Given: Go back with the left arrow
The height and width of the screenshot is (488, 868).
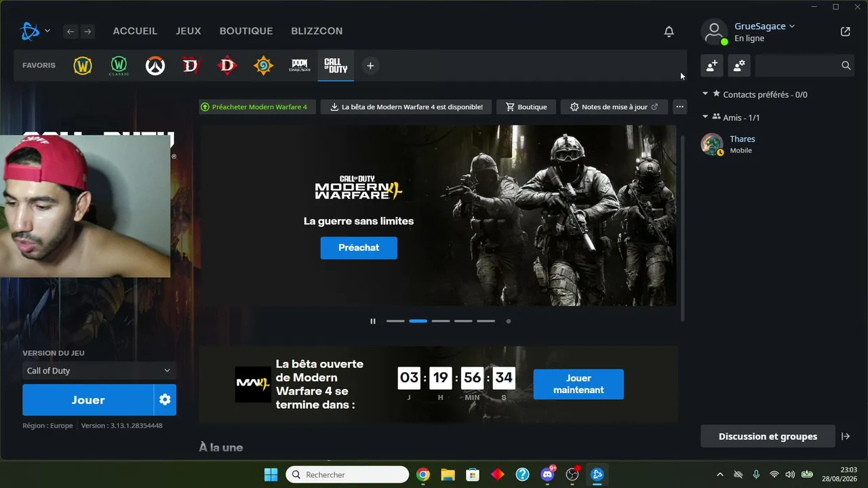Looking at the screenshot, I should (x=71, y=31).
